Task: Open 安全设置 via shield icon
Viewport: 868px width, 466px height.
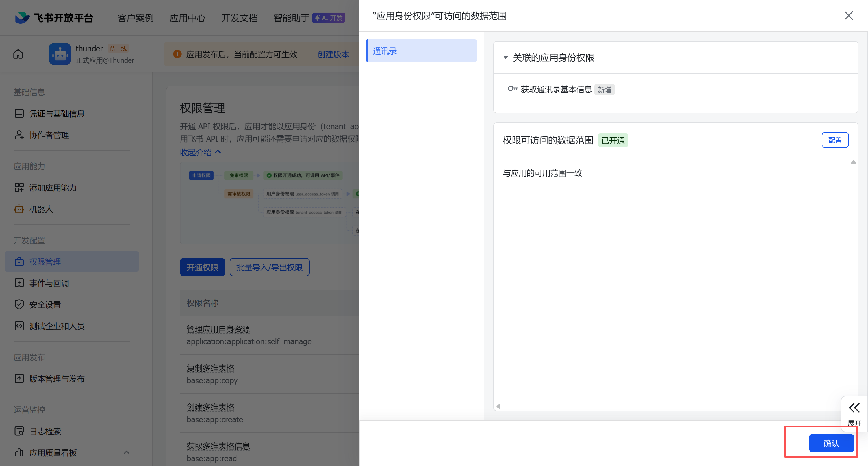Action: coord(19,304)
